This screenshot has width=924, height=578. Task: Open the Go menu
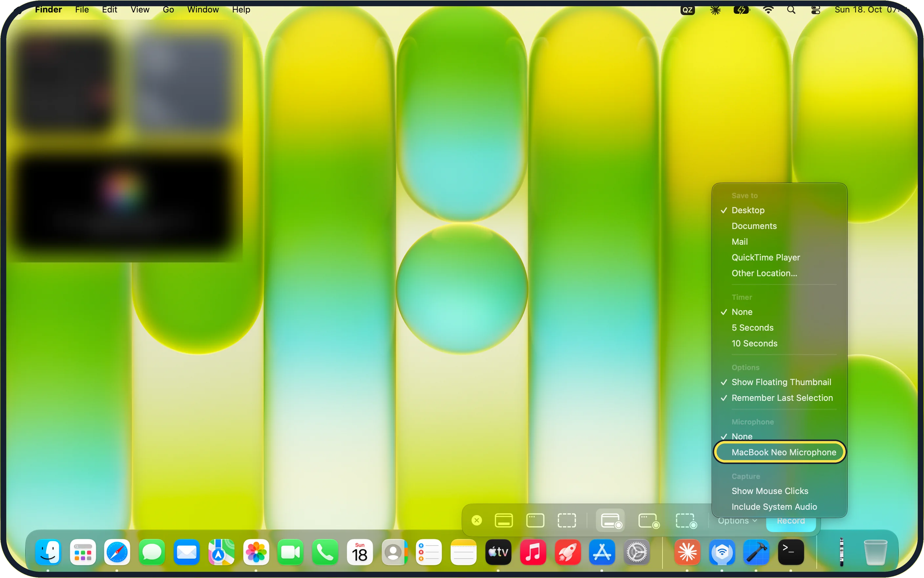click(x=168, y=10)
